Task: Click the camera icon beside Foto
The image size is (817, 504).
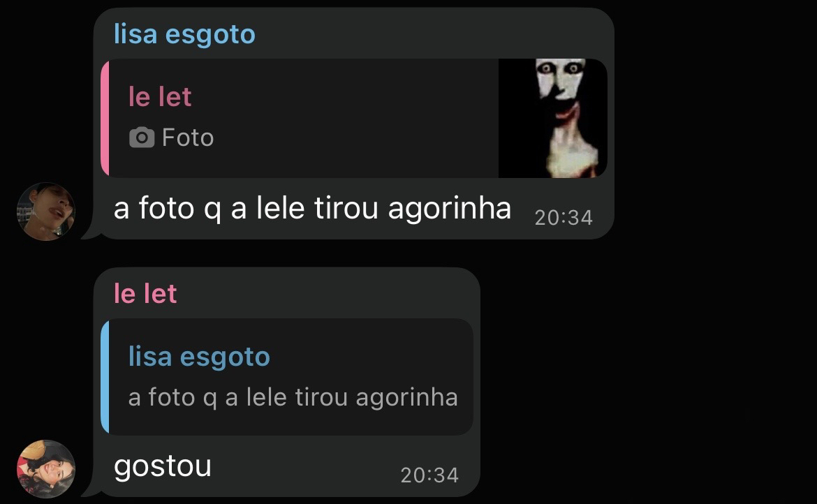Action: (142, 138)
